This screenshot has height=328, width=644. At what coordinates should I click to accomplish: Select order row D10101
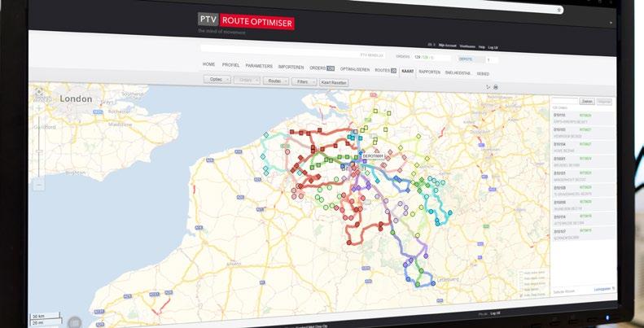583,176
